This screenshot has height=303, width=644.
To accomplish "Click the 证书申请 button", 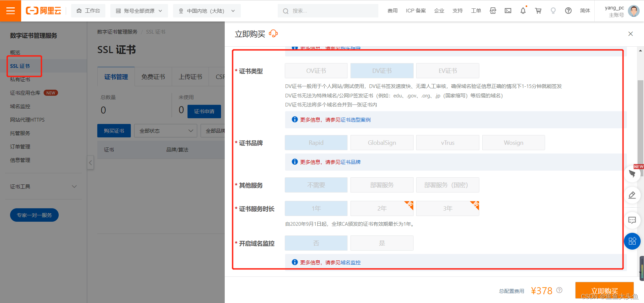I will [x=204, y=111].
